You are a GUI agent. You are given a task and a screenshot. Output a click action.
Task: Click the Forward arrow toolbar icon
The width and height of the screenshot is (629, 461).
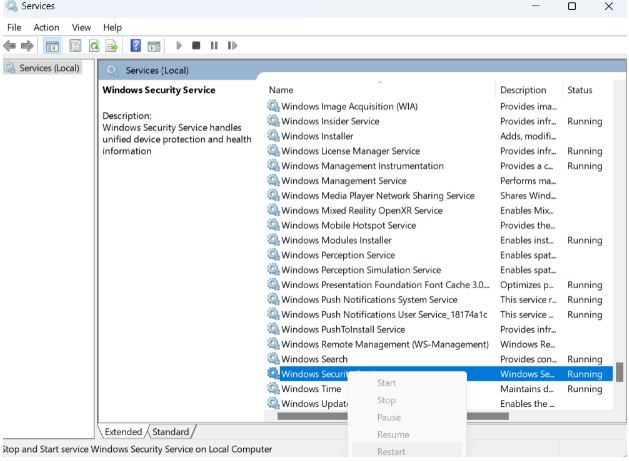click(27, 46)
